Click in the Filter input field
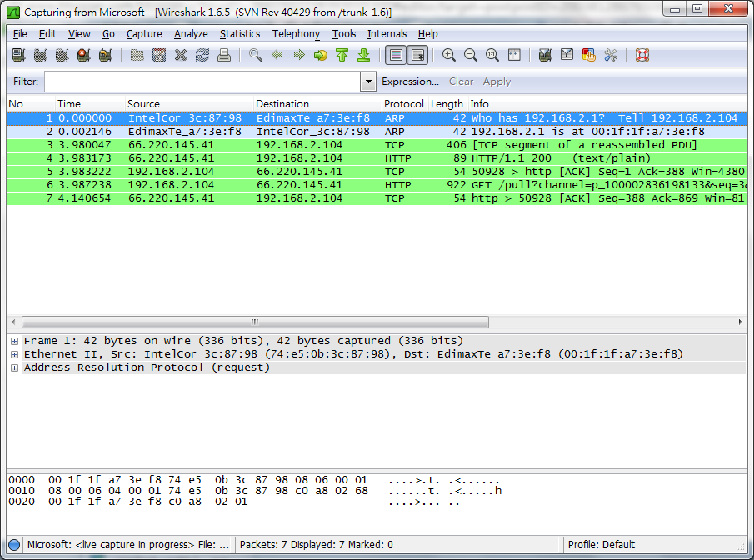 (x=202, y=82)
